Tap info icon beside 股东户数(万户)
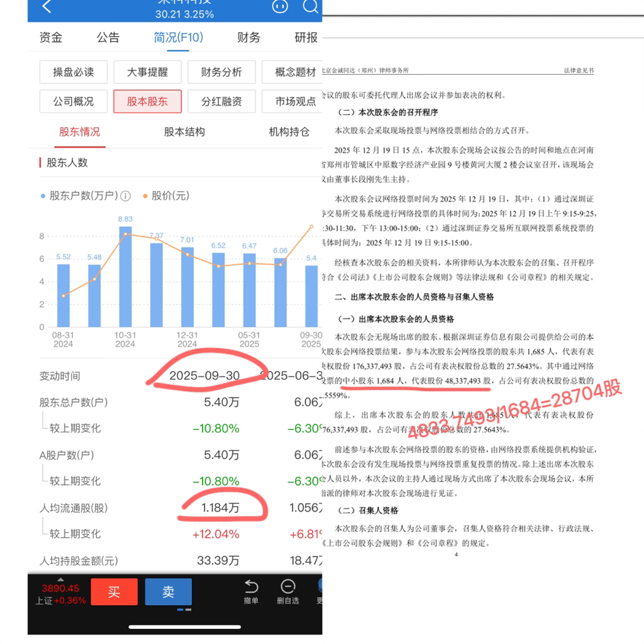Image resolution: width=644 pixels, height=644 pixels. pyautogui.click(x=126, y=196)
